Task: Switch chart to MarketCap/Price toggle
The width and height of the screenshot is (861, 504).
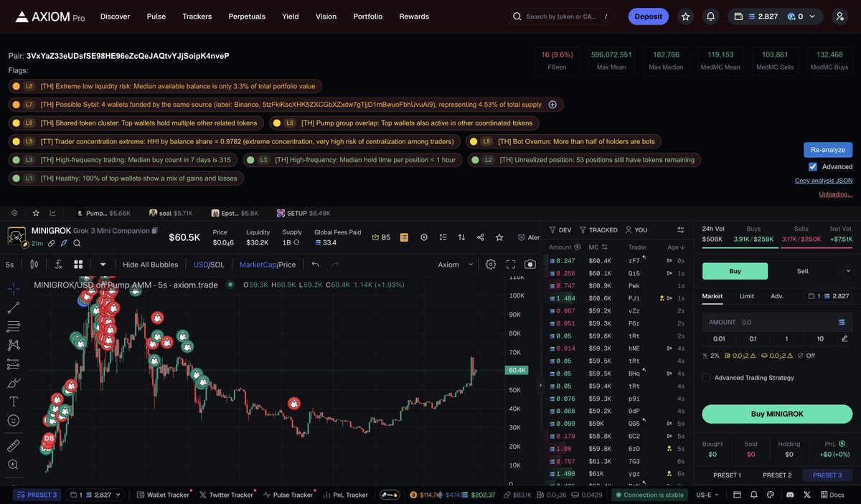Action: pos(268,265)
